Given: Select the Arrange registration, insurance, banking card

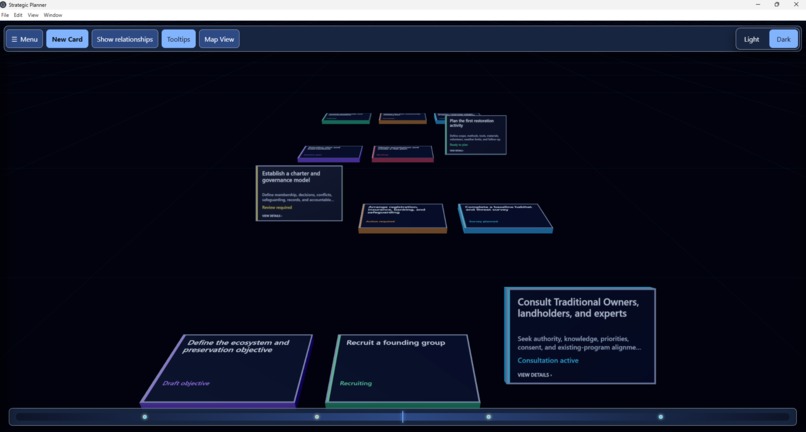Looking at the screenshot, I should click(402, 218).
